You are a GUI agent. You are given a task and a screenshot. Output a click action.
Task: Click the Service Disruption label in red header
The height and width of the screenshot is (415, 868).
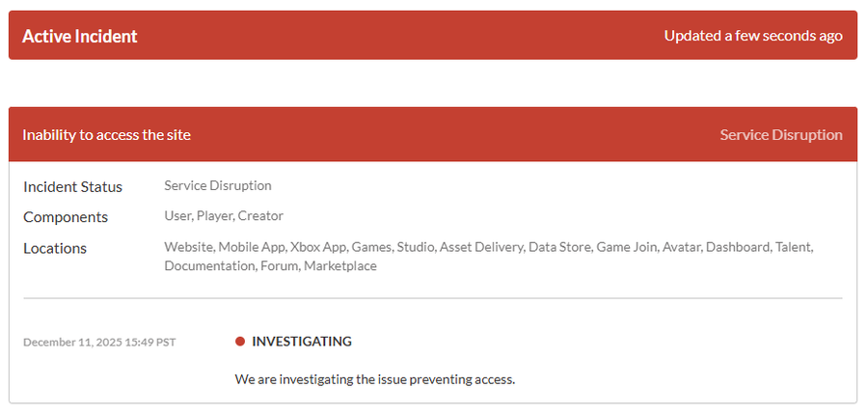pos(781,134)
